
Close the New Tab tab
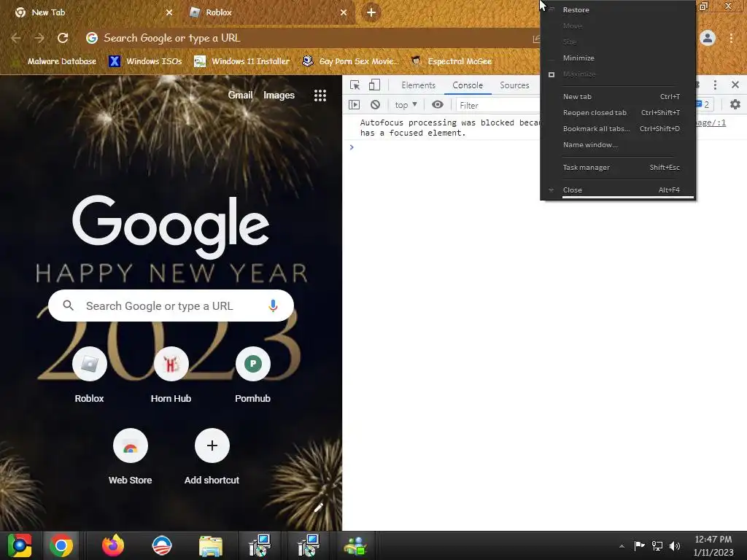click(169, 12)
